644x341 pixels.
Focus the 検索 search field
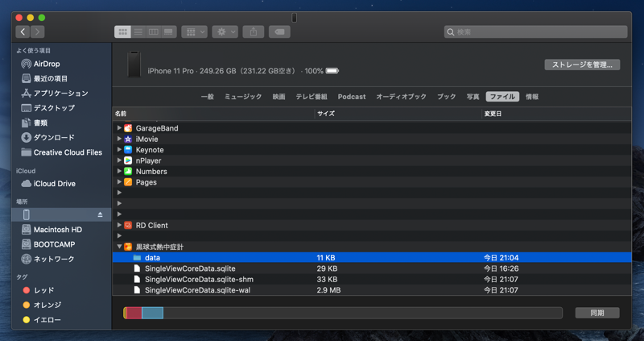point(535,31)
